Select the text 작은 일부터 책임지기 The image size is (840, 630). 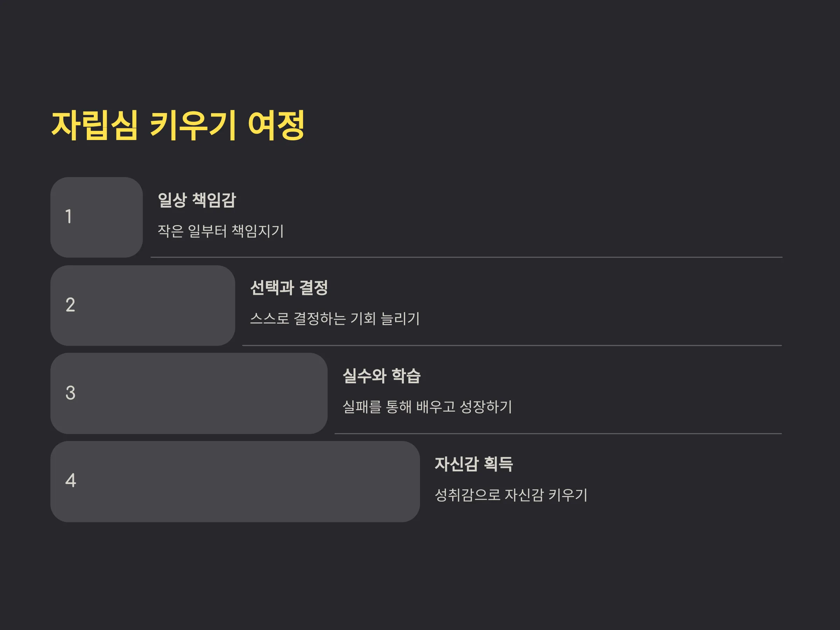pyautogui.click(x=220, y=231)
